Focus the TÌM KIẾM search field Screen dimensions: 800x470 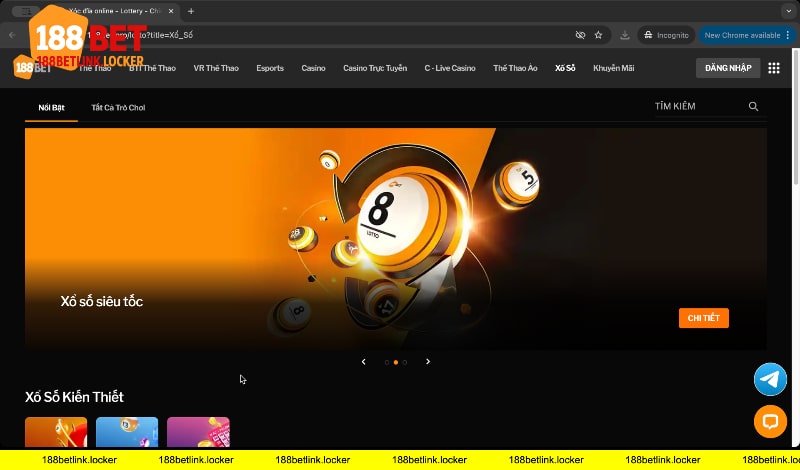tap(698, 106)
